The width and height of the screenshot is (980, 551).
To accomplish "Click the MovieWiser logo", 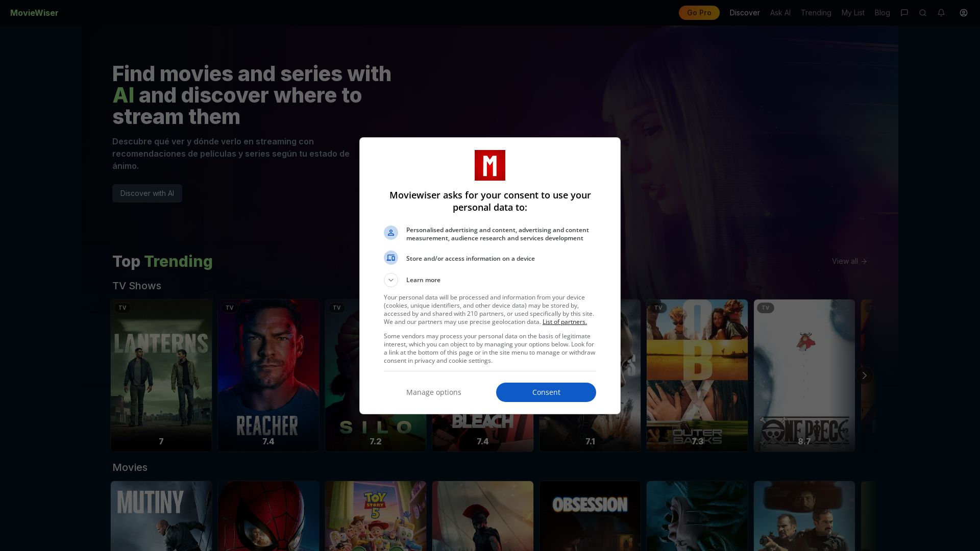I will [x=34, y=13].
